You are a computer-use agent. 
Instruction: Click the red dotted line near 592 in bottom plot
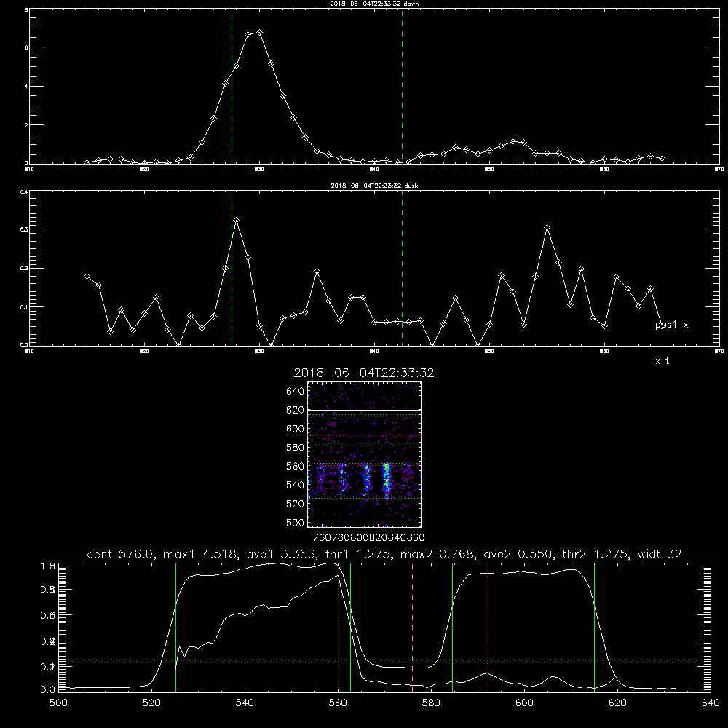point(488,627)
